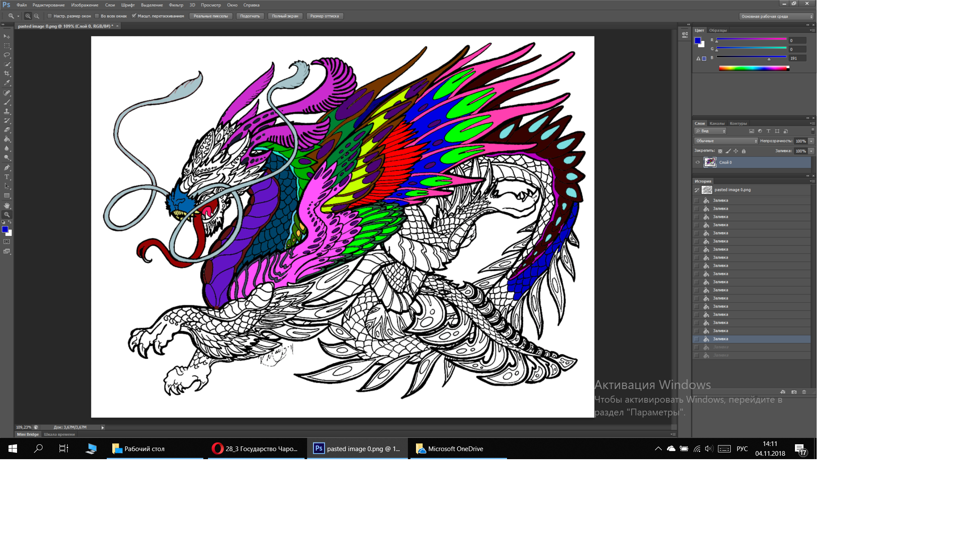Select the Healing Brush tool
980x551 pixels.
(x=7, y=93)
